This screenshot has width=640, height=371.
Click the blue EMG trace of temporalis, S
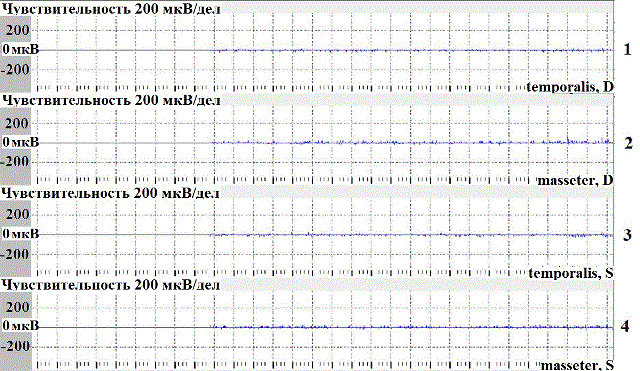(412, 235)
